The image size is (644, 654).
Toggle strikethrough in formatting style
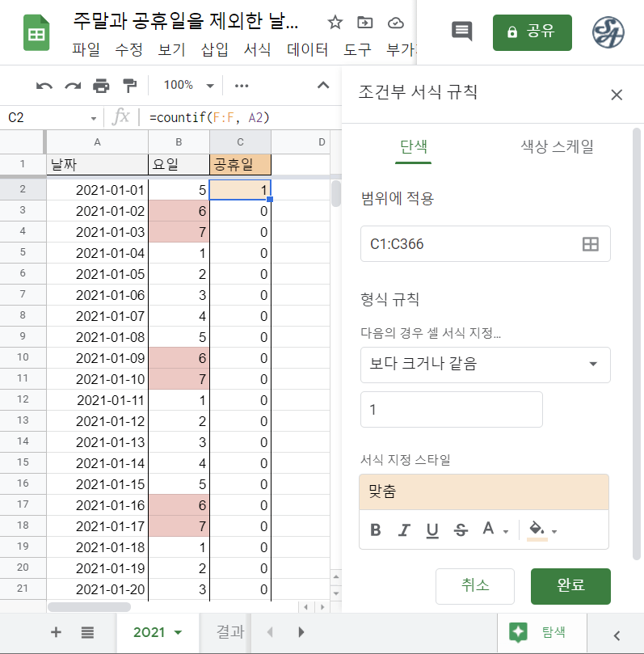click(461, 530)
